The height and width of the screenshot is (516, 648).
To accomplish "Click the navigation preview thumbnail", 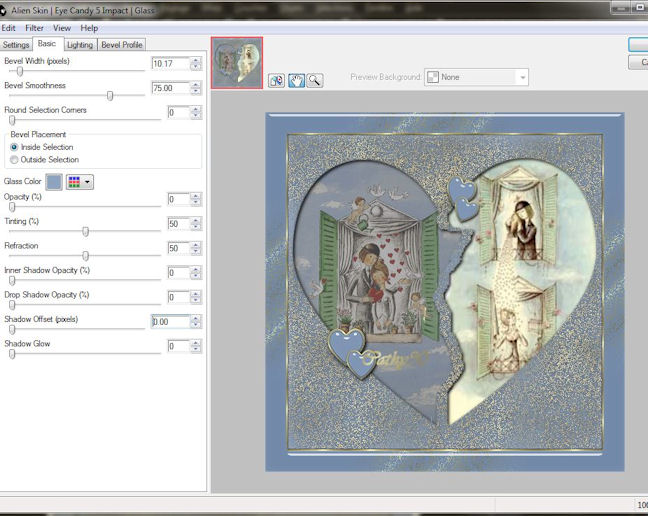I will [237, 63].
